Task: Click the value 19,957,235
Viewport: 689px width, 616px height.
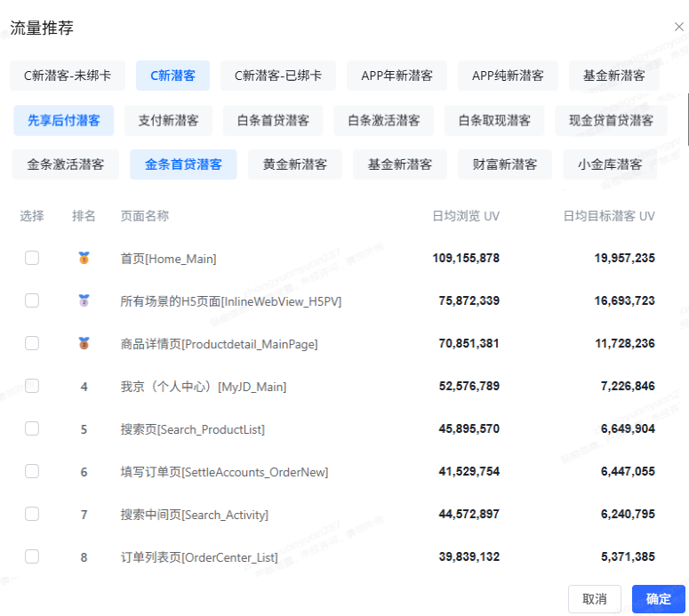Action: [x=624, y=258]
